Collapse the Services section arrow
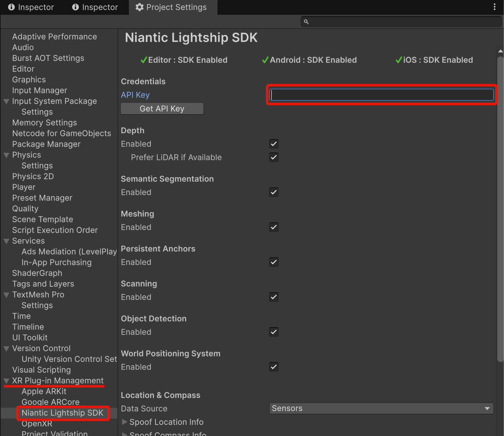Image resolution: width=504 pixels, height=436 pixels. point(6,241)
